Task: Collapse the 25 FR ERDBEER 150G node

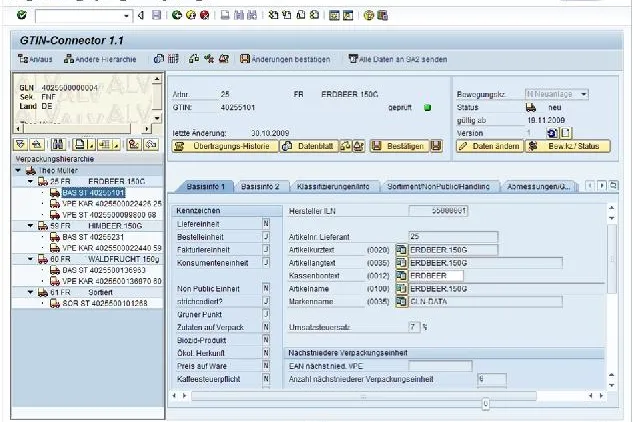Action: [31, 181]
